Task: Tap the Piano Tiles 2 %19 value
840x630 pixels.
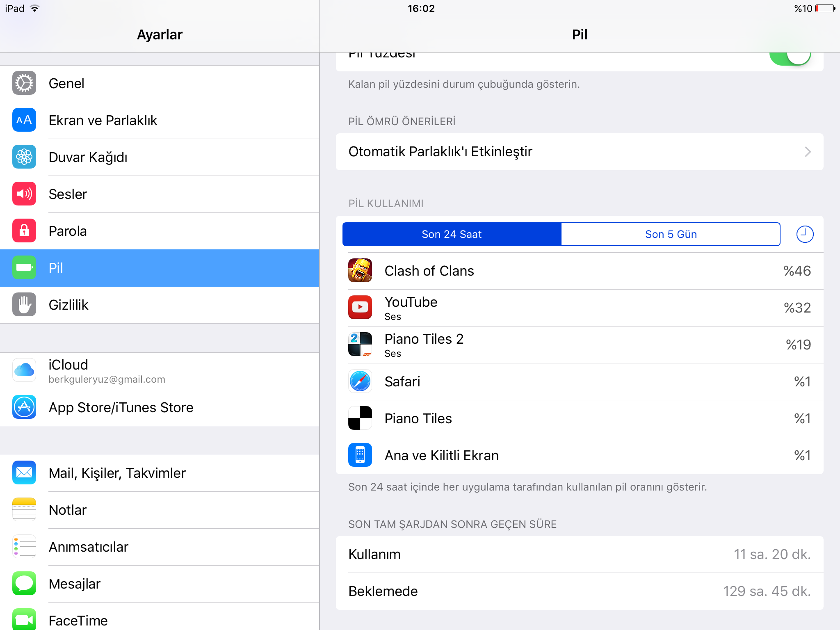Action: tap(798, 345)
